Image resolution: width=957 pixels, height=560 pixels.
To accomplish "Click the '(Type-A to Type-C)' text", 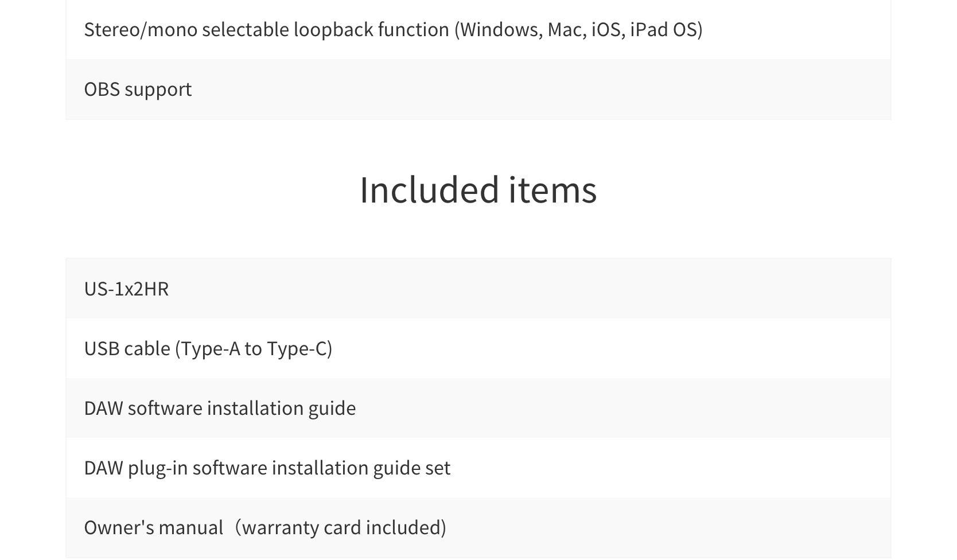I will (254, 348).
